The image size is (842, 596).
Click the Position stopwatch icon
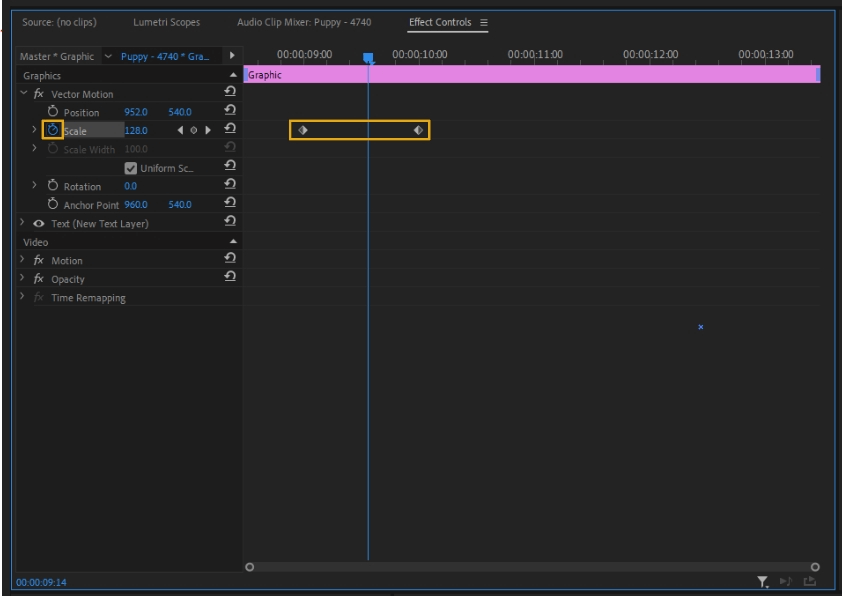(x=53, y=112)
